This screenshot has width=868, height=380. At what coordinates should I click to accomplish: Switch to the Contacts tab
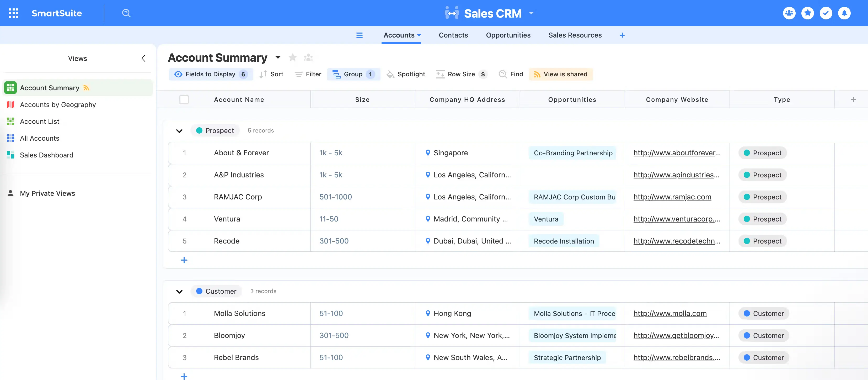click(x=453, y=35)
